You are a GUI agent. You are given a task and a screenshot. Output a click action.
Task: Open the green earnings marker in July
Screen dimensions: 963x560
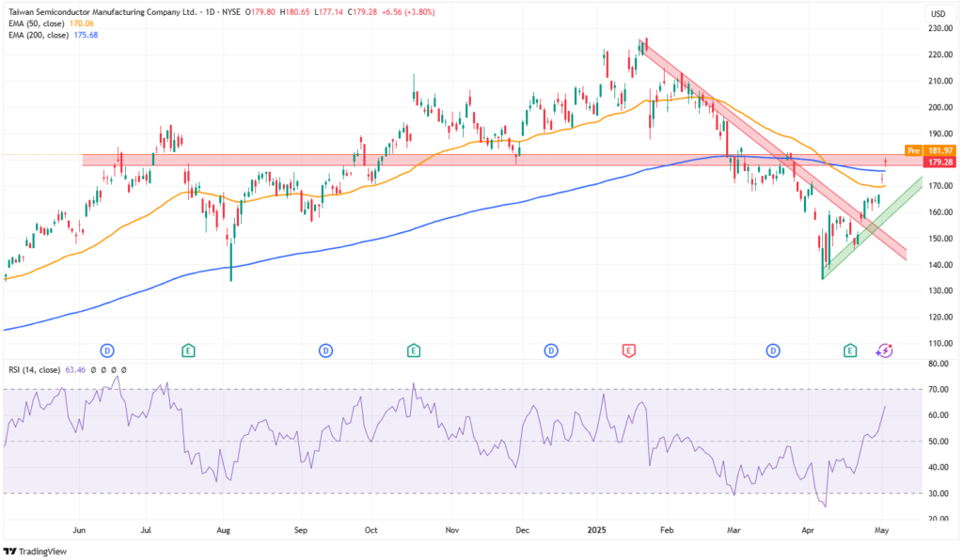pos(188,350)
